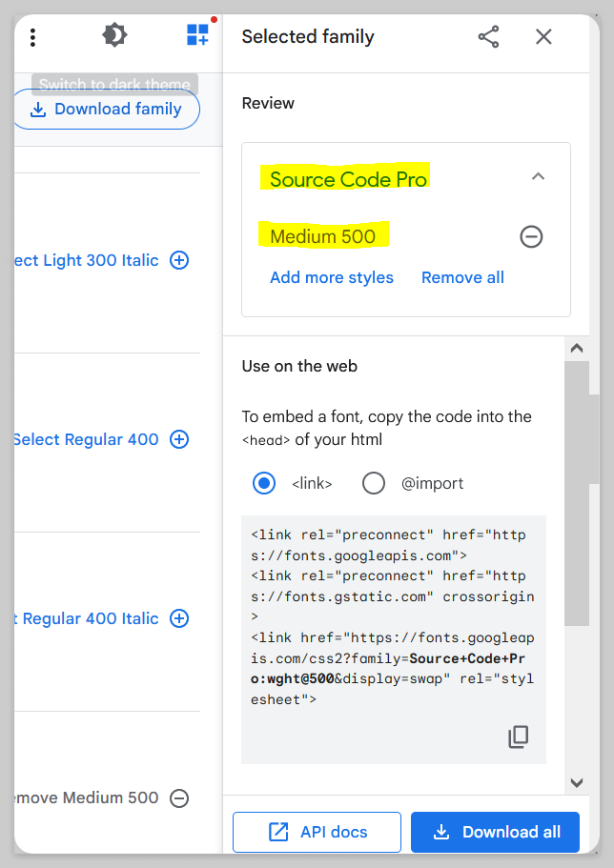The width and height of the screenshot is (614, 868).
Task: Click the 'Select Regular 400' text
Action: tap(87, 439)
